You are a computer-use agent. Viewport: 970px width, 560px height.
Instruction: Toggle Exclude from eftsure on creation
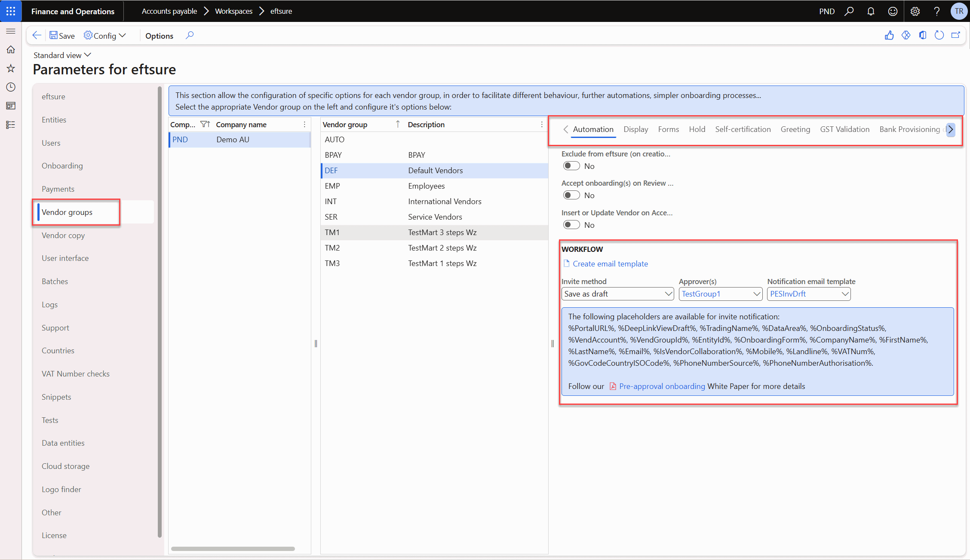coord(571,166)
